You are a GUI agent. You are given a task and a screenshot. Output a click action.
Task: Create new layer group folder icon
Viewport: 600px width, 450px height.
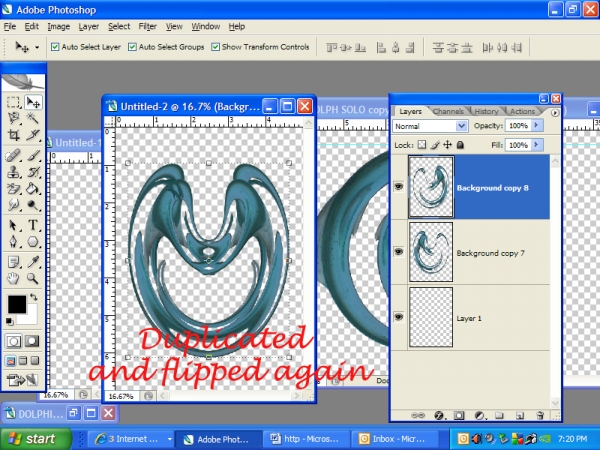tap(499, 415)
